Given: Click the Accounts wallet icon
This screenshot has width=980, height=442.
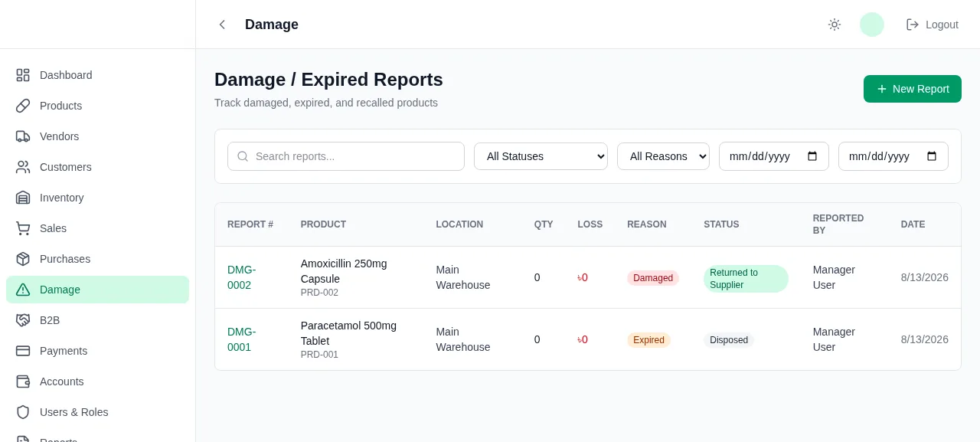Looking at the screenshot, I should point(23,381).
